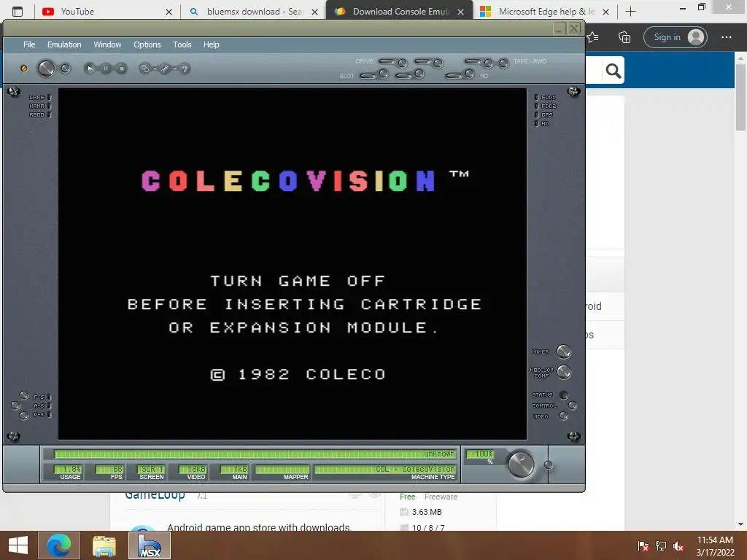Click the website search magnifier icon
The image size is (747, 560).
tap(613, 71)
